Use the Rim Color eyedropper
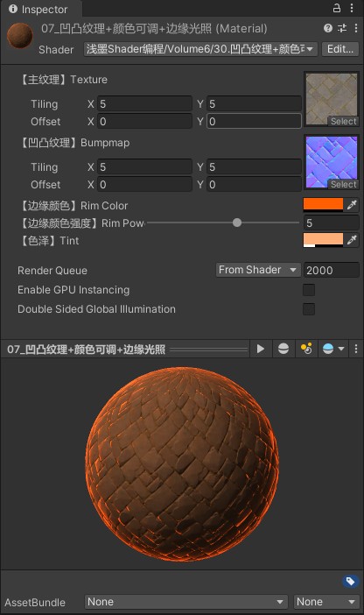The width and height of the screenshot is (364, 615). coord(352,205)
